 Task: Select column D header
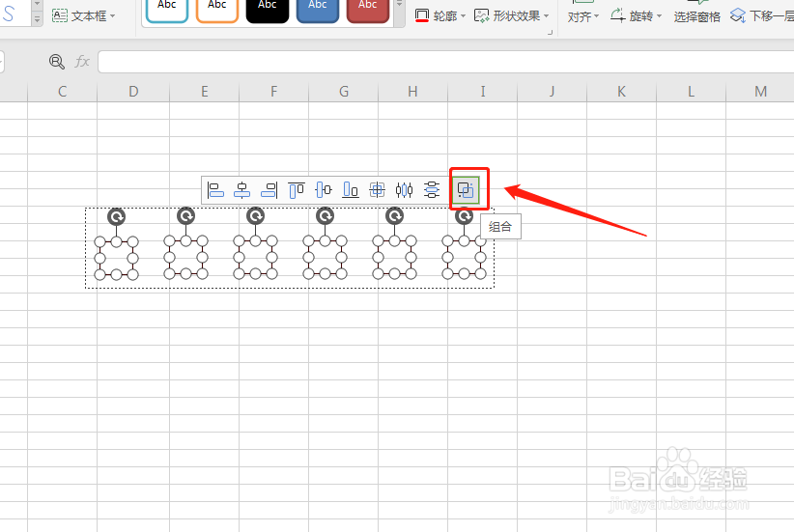[133, 92]
